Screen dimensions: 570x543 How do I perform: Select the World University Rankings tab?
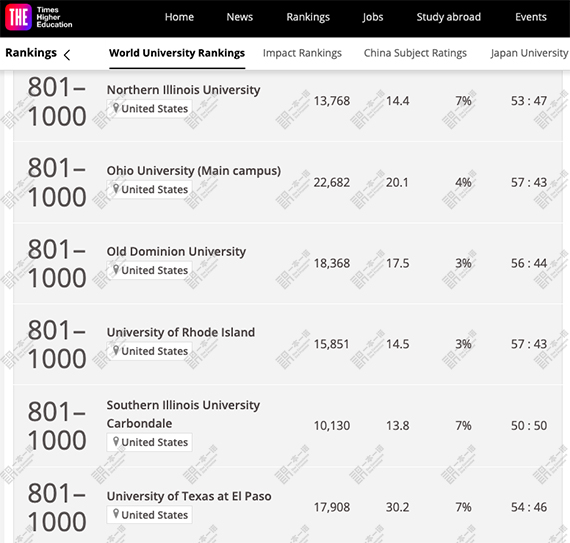177,53
